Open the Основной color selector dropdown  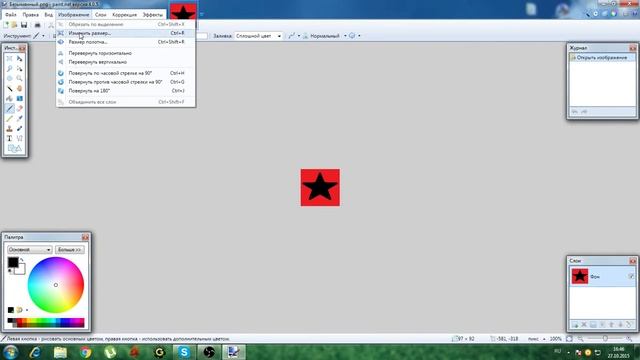point(29,249)
